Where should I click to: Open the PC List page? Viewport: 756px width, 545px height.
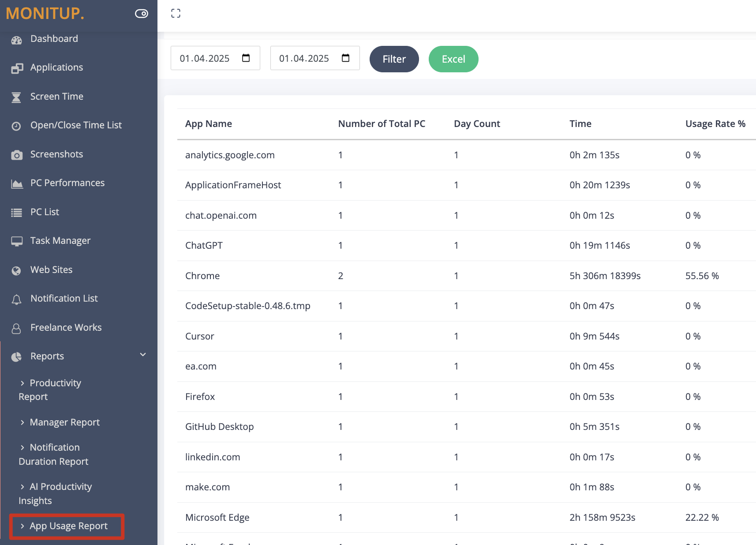click(x=45, y=212)
